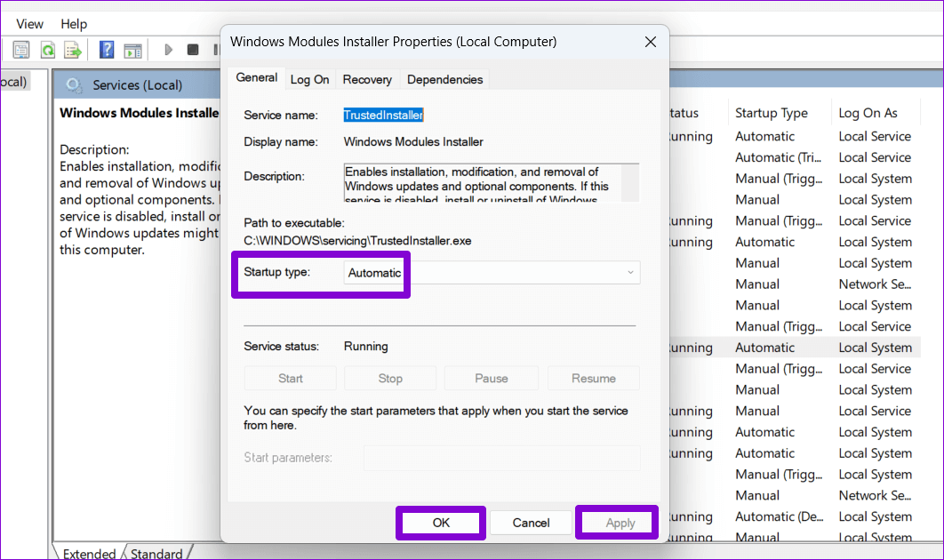The width and height of the screenshot is (944, 560).
Task: Click the Automatic (De... startup type cell
Action: [x=779, y=516]
